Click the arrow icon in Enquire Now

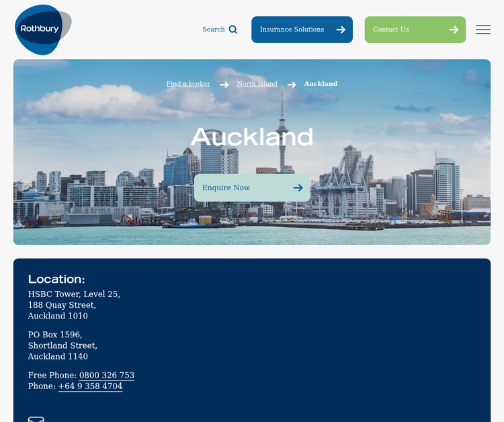click(x=298, y=188)
